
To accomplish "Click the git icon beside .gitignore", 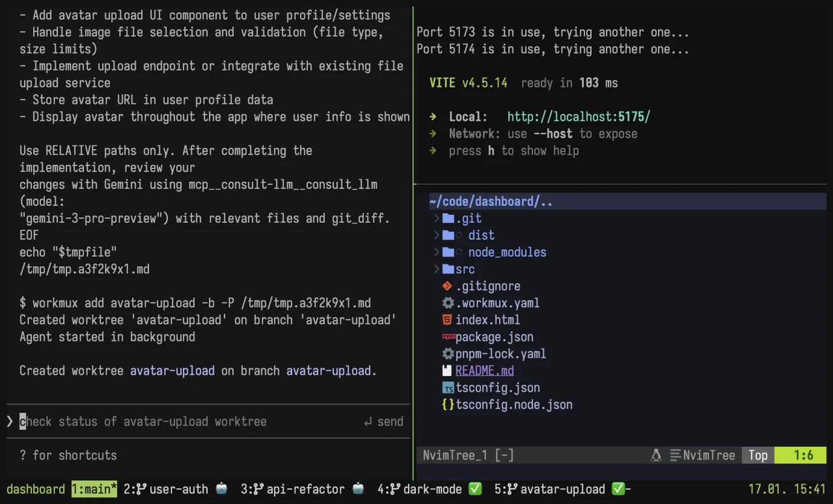I will [447, 286].
